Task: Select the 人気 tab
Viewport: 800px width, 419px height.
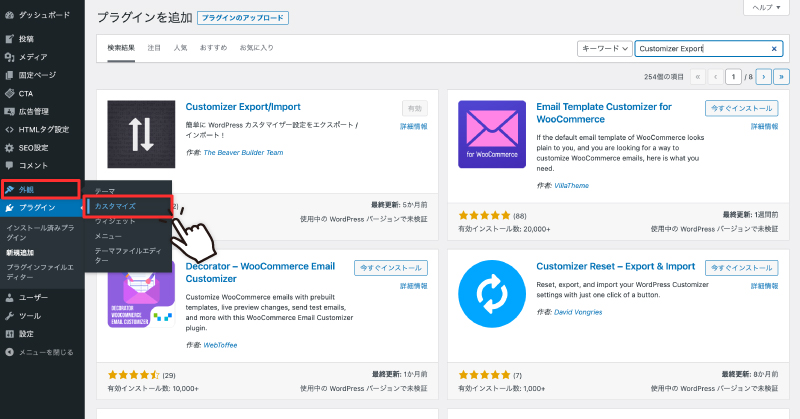Action: tap(181, 48)
